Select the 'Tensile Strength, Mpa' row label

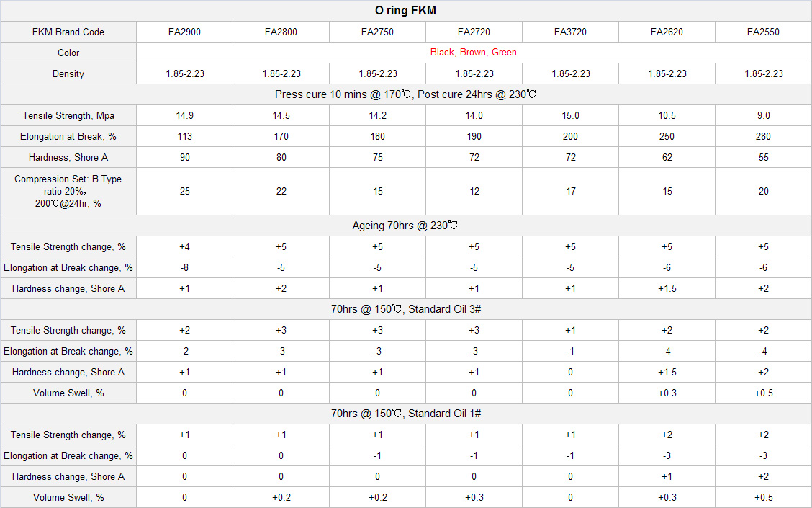click(x=68, y=115)
